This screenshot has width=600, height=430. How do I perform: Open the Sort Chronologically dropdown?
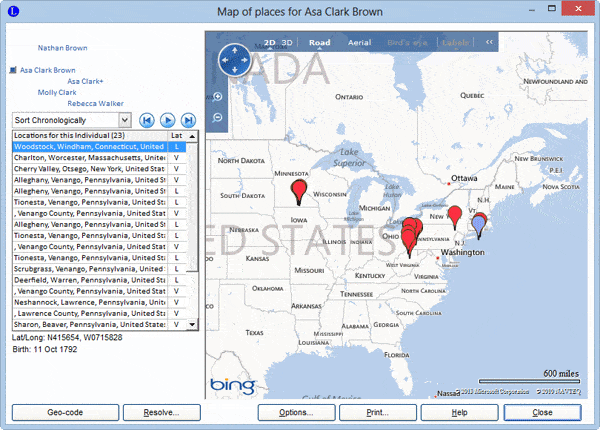tap(124, 120)
